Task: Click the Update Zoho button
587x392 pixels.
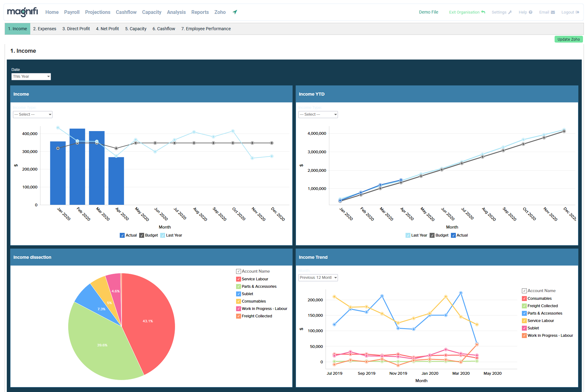Action: (x=568, y=39)
